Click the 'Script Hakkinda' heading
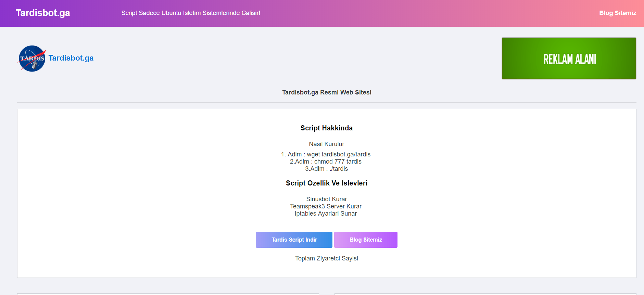 tap(327, 128)
